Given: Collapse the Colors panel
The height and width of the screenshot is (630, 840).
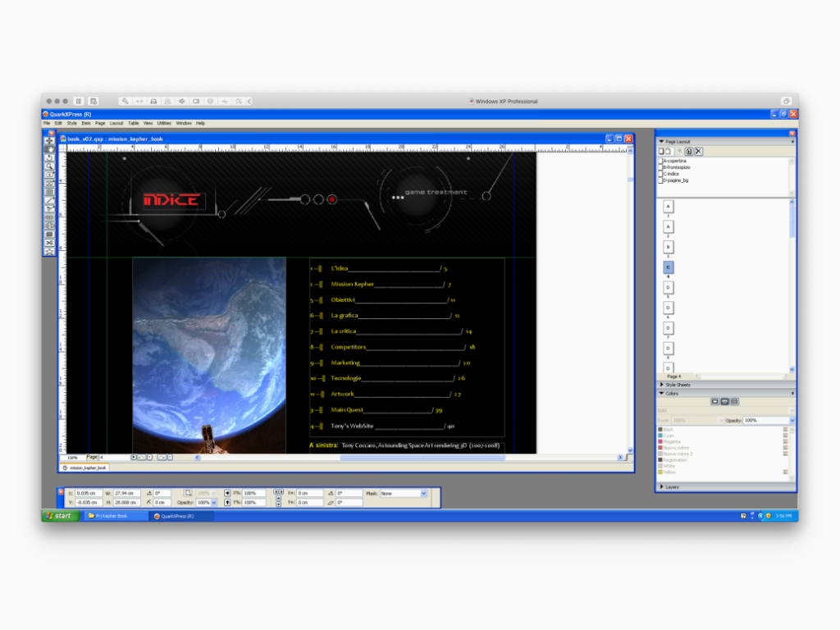Looking at the screenshot, I should coord(662,393).
